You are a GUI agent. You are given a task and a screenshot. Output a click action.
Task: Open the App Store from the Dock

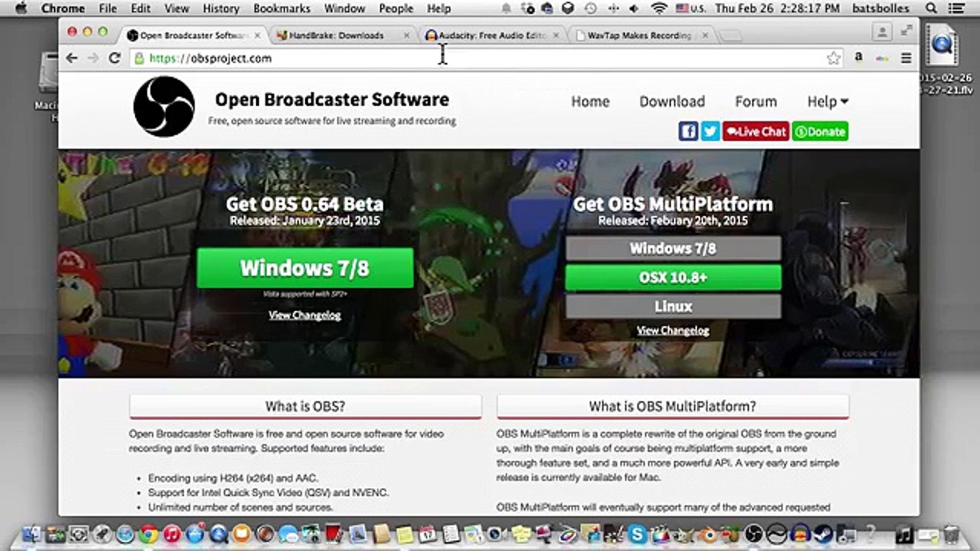pos(195,534)
